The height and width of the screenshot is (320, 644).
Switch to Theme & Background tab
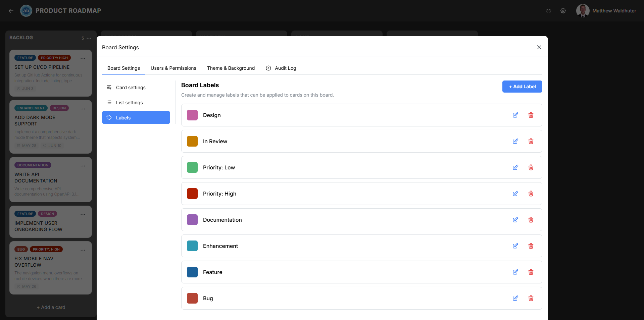(231, 68)
